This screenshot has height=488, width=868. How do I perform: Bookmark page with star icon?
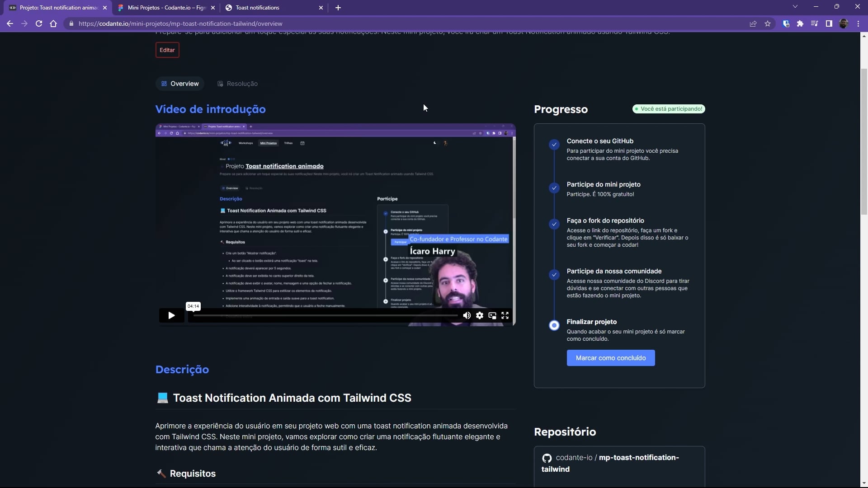768,23
